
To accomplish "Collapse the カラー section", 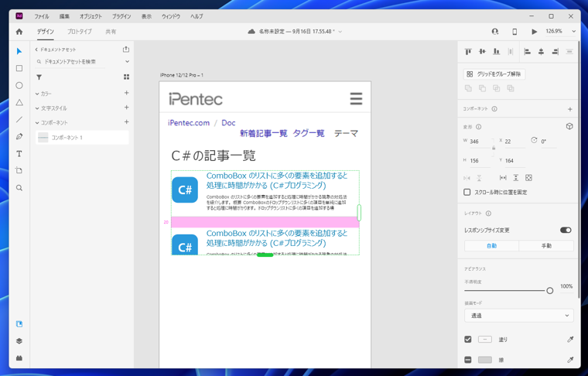I will coord(37,94).
